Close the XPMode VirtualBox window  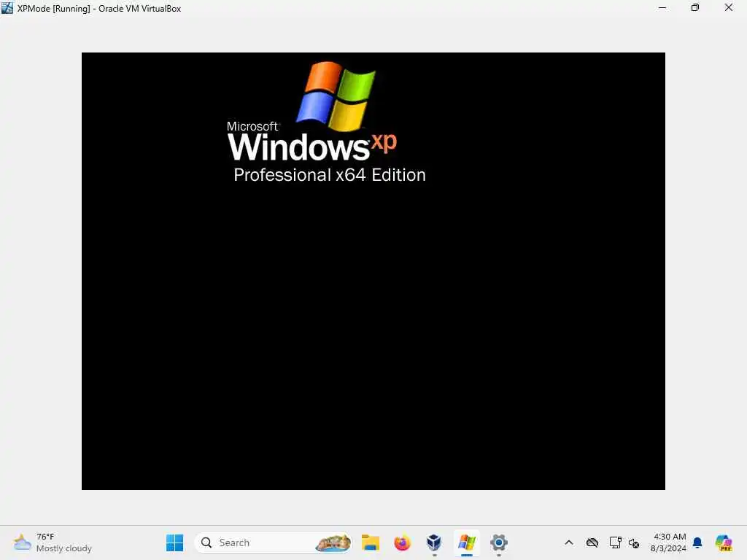click(729, 7)
